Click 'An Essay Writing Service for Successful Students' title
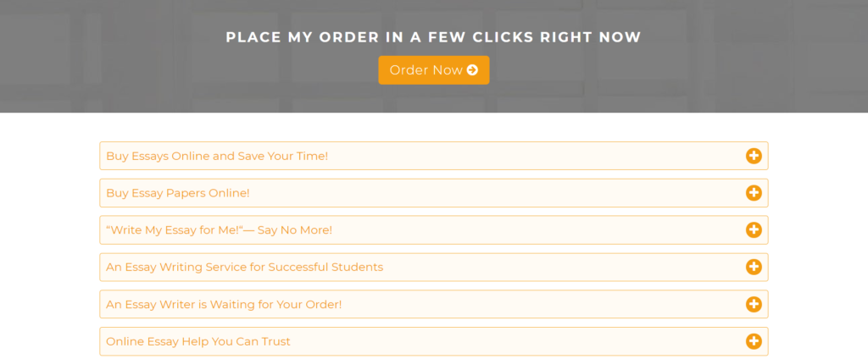Image resolution: width=868 pixels, height=359 pixels. [x=245, y=268]
